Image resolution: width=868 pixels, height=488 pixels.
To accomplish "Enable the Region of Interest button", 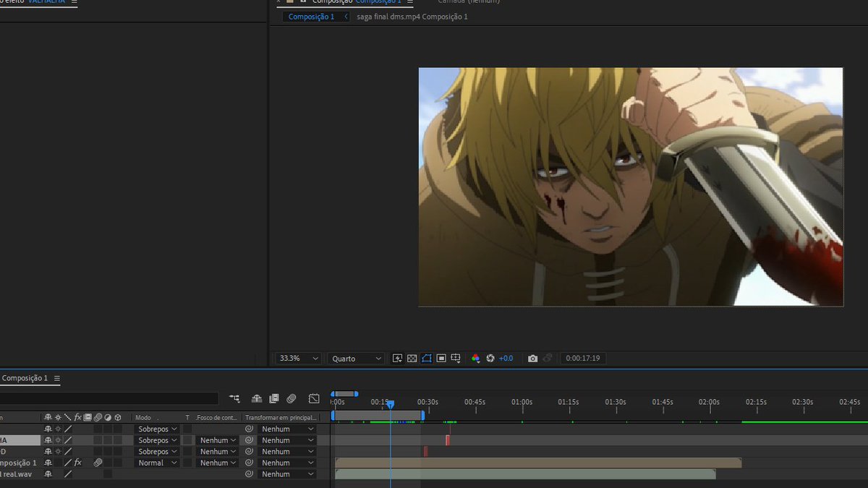I will point(441,359).
